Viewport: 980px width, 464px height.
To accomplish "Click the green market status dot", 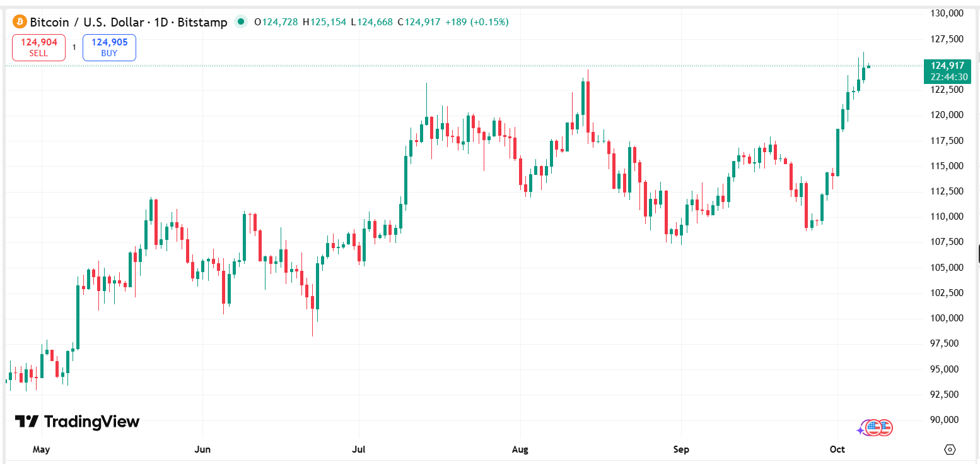I will pyautogui.click(x=240, y=22).
